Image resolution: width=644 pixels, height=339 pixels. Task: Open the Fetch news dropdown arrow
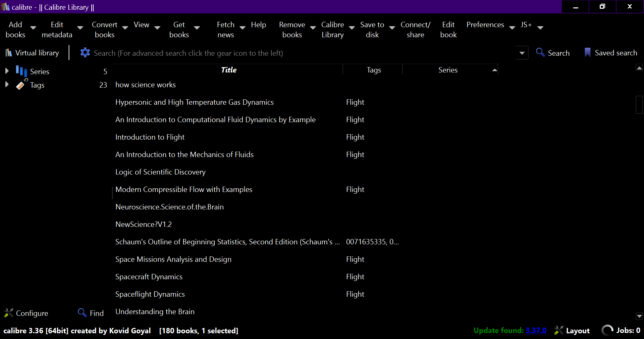pyautogui.click(x=243, y=28)
